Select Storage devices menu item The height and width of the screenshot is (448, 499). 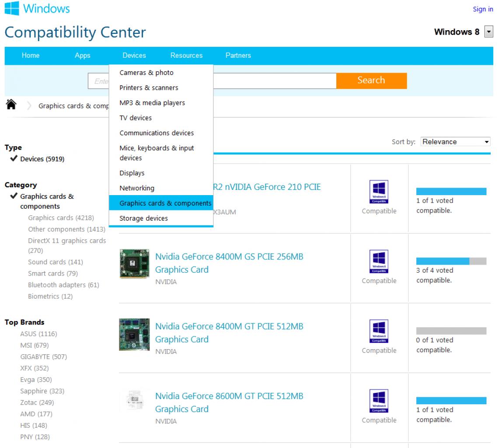[x=161, y=218]
